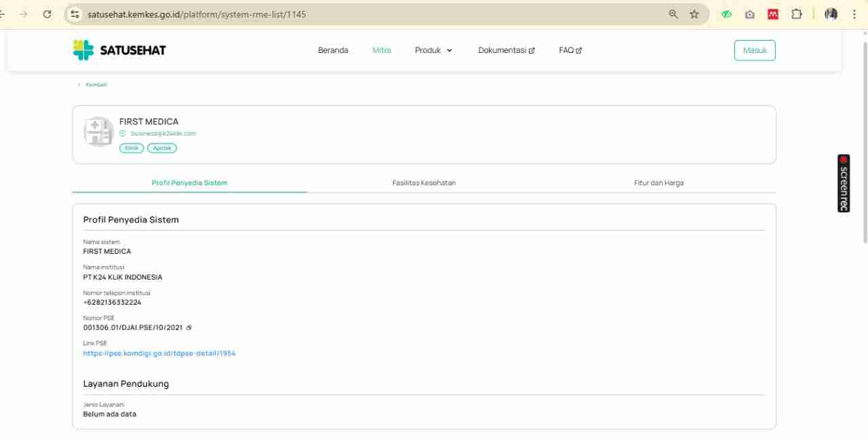Click the SATUSEHAT logo

(119, 50)
